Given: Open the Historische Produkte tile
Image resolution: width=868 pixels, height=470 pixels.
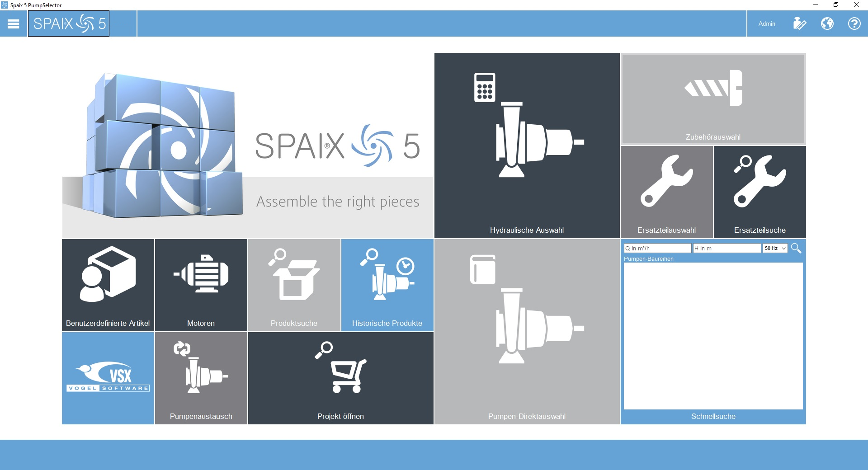Looking at the screenshot, I should coord(387,285).
